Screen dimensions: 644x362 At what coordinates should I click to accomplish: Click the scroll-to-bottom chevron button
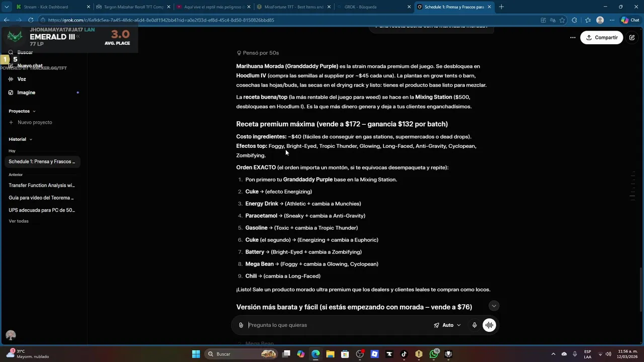coord(494,306)
